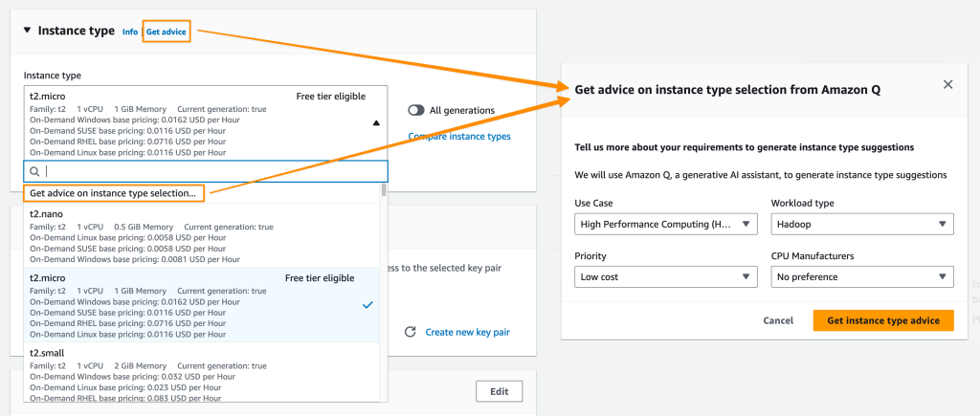Click Get instance type advice button
The image size is (980, 416).
pos(883,320)
